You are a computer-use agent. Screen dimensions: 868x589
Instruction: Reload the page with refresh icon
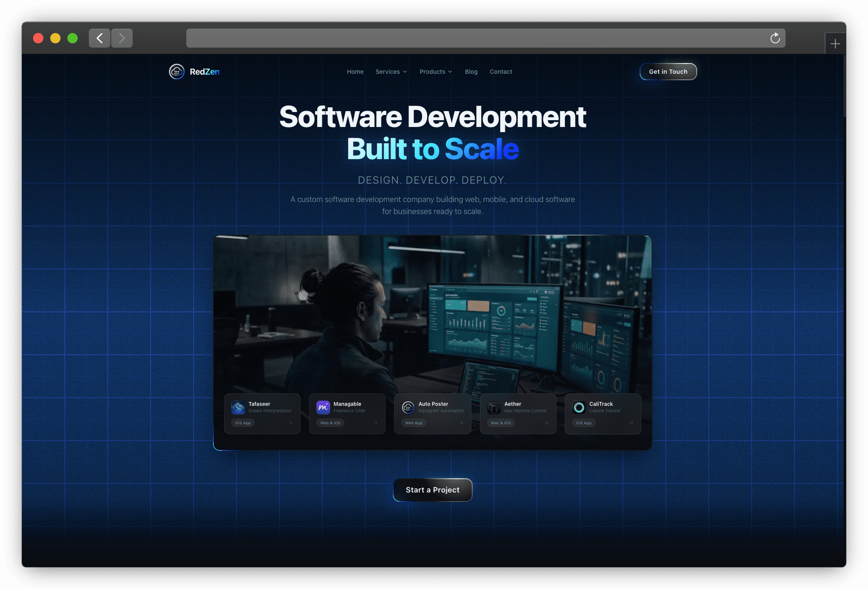(x=775, y=38)
